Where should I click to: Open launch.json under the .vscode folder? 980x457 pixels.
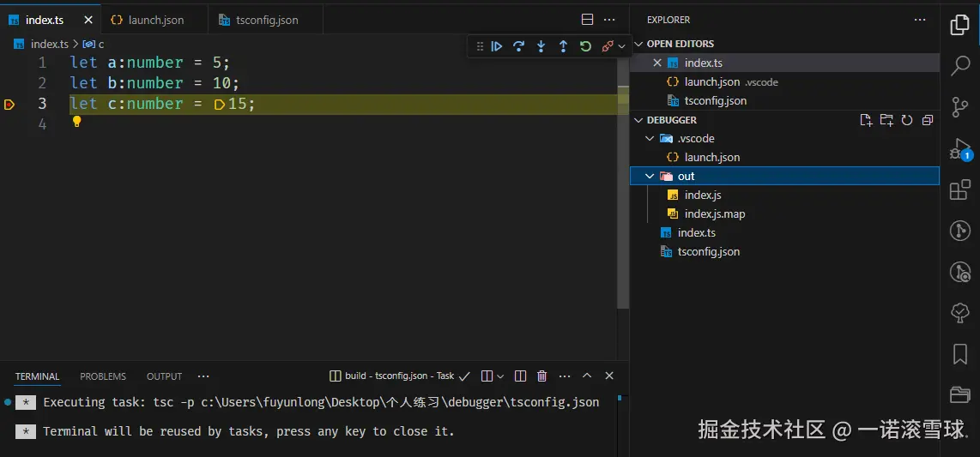784,157
